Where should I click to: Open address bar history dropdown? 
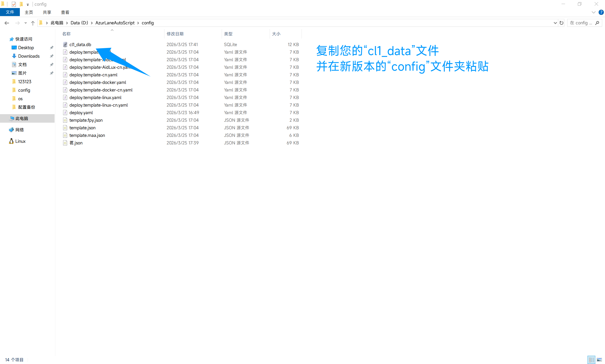(555, 23)
